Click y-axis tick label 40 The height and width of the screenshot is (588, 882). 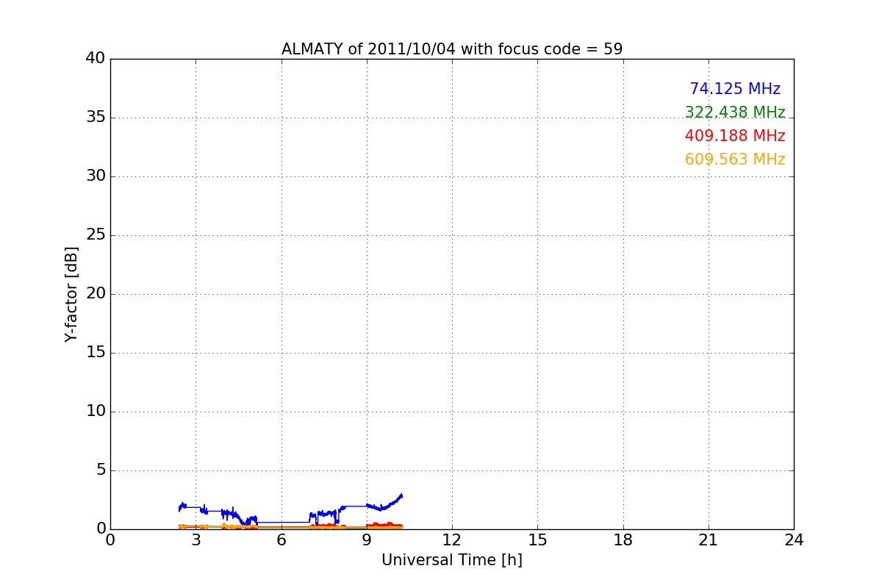(x=96, y=59)
